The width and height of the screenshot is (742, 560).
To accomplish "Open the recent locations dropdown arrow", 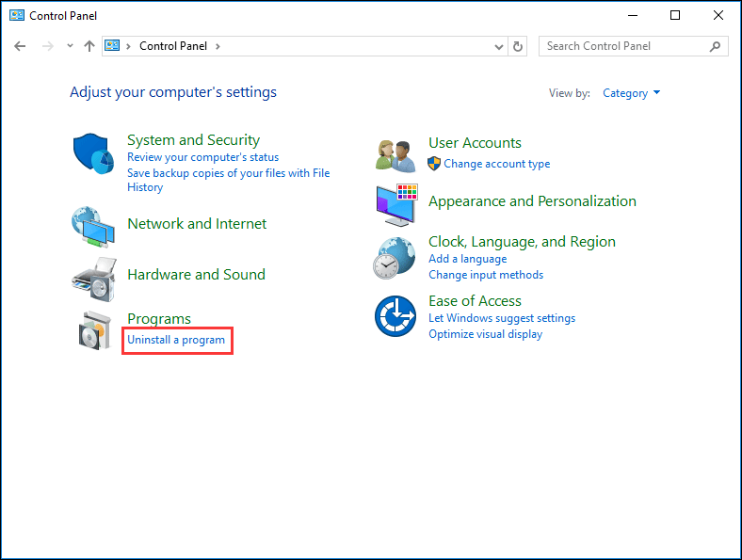I will point(70,46).
